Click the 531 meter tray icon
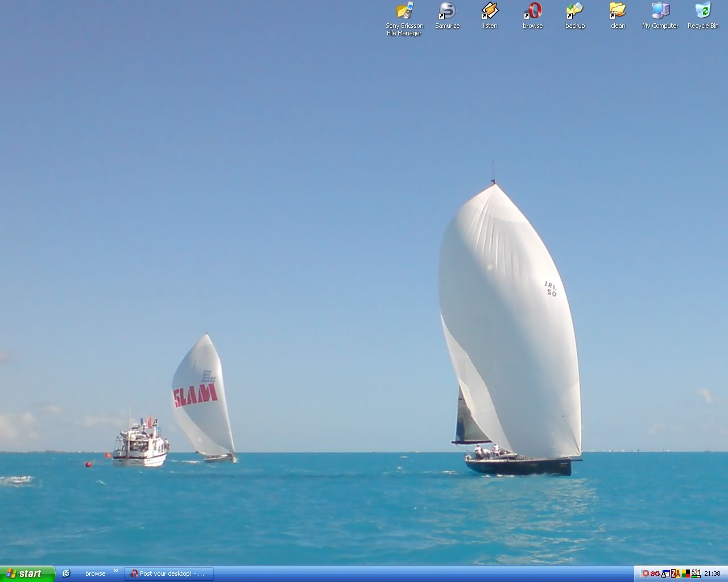Image resolution: width=728 pixels, height=582 pixels. coord(696,573)
